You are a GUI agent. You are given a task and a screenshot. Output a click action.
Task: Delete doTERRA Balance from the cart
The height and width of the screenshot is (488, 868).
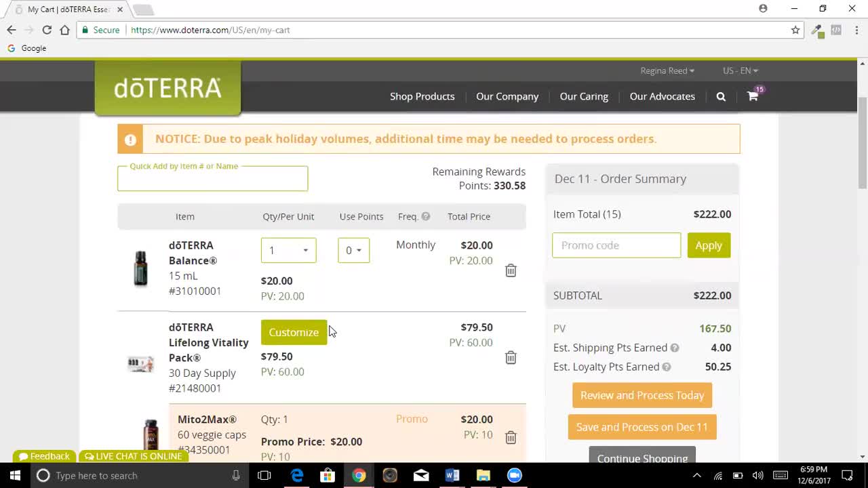[511, 270]
